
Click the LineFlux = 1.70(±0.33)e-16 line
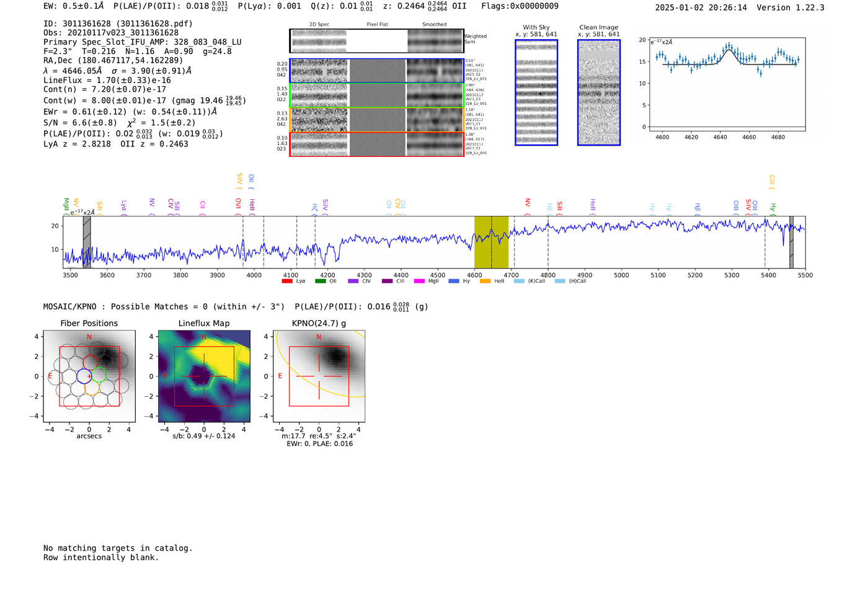coord(107,80)
